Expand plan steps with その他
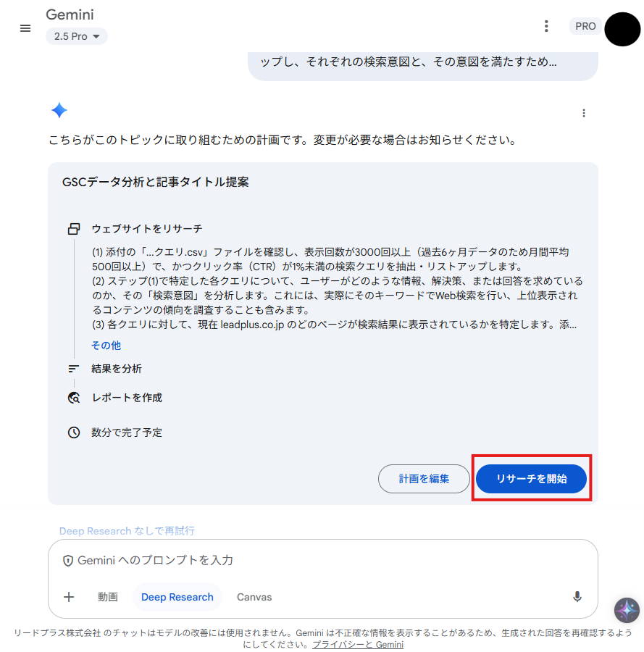Screen dimensions: 644x652 106,345
